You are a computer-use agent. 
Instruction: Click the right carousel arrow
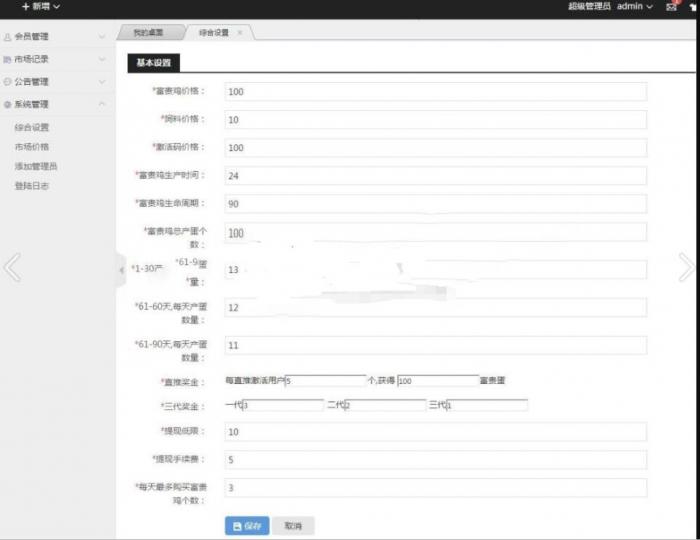point(686,267)
